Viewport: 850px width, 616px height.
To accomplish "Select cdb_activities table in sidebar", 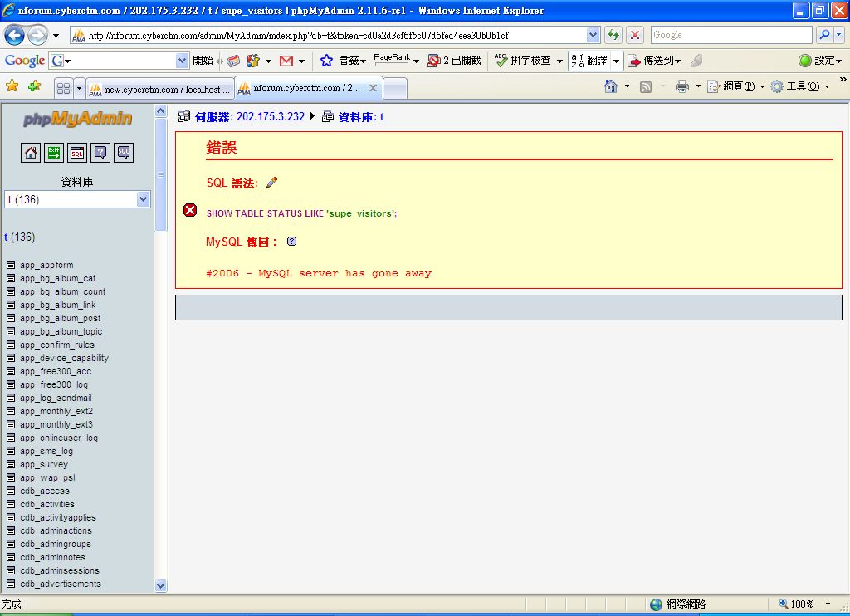I will tap(47, 504).
